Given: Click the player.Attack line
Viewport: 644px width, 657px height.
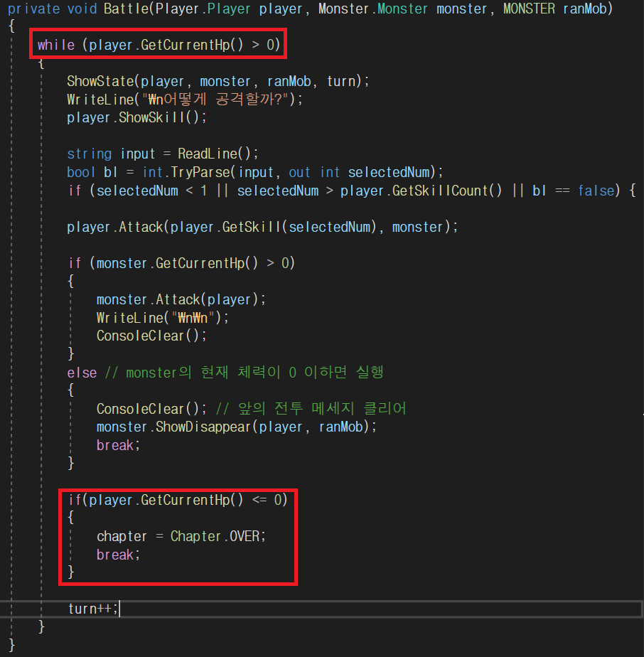Looking at the screenshot, I should [262, 227].
